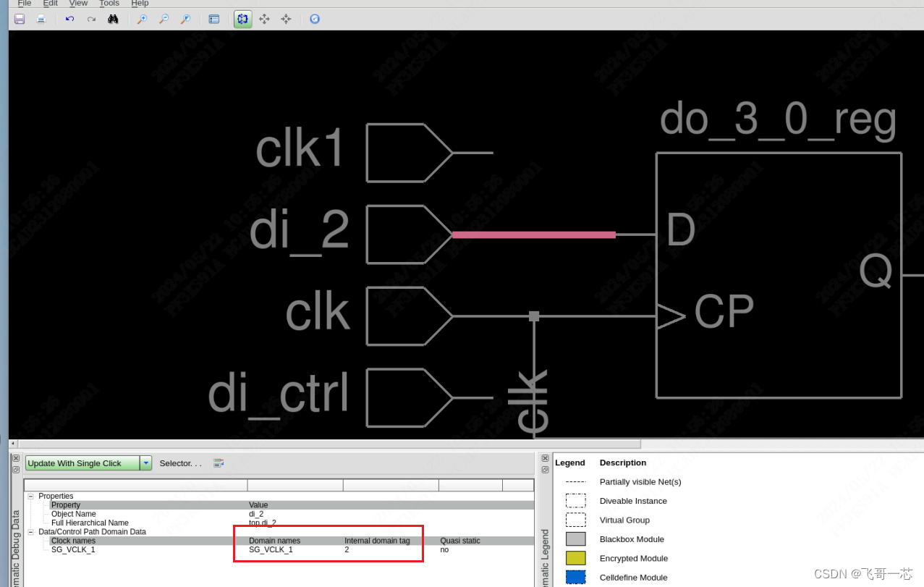The height and width of the screenshot is (587, 924).
Task: Zoom in using the plus magnifier icon
Action: coord(142,19)
